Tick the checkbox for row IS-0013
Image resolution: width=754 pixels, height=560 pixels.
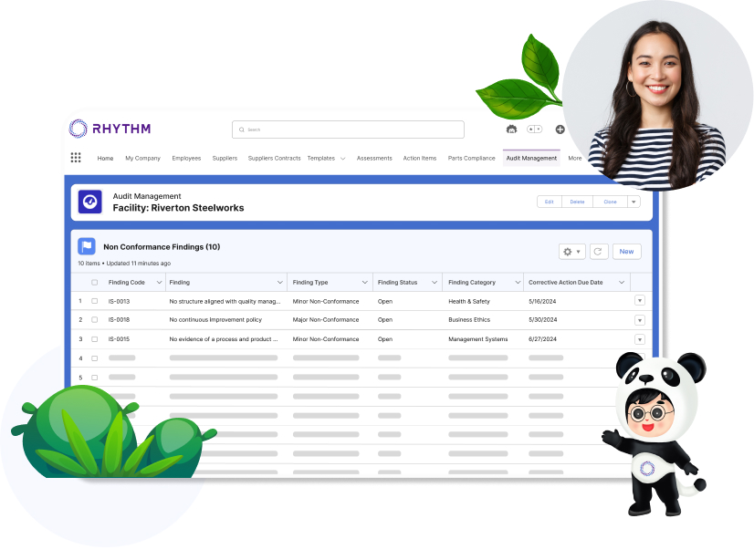click(x=94, y=301)
